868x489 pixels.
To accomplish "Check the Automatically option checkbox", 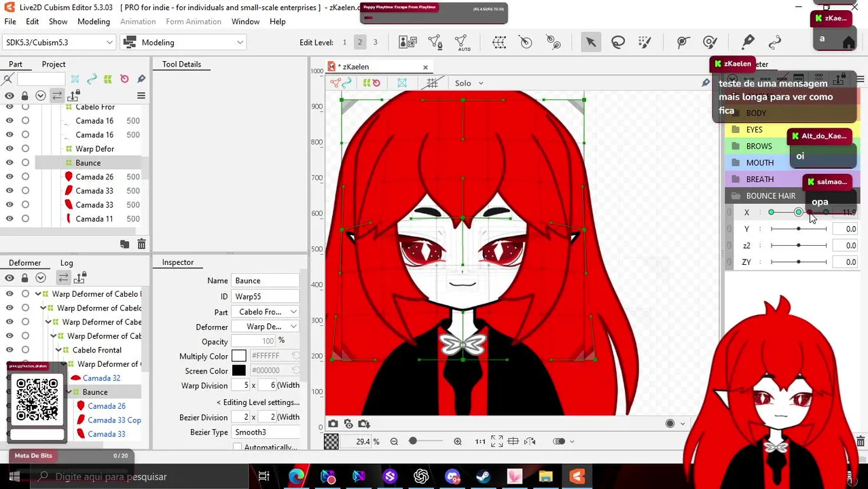I will click(x=237, y=447).
